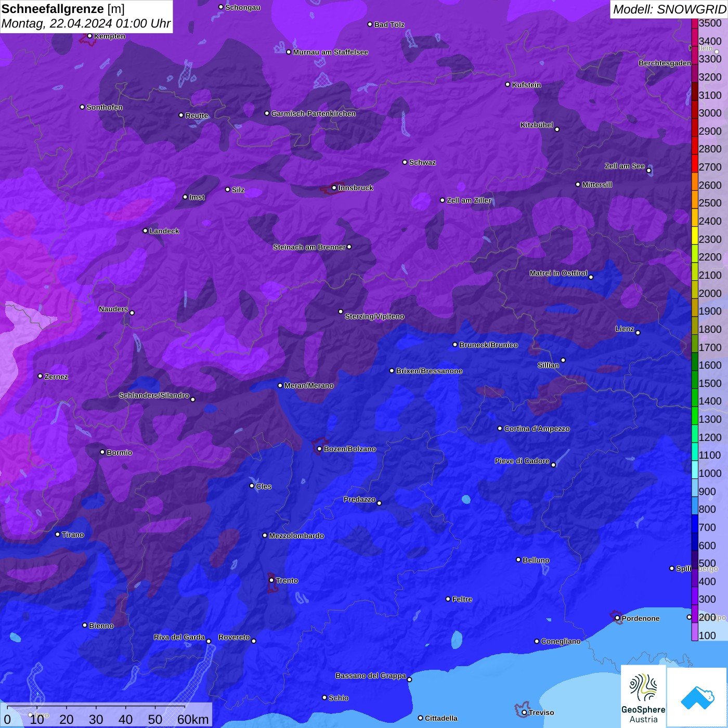Image resolution: width=728 pixels, height=728 pixels.
Task: Click the 60km scale bar label
Action: pos(193,719)
